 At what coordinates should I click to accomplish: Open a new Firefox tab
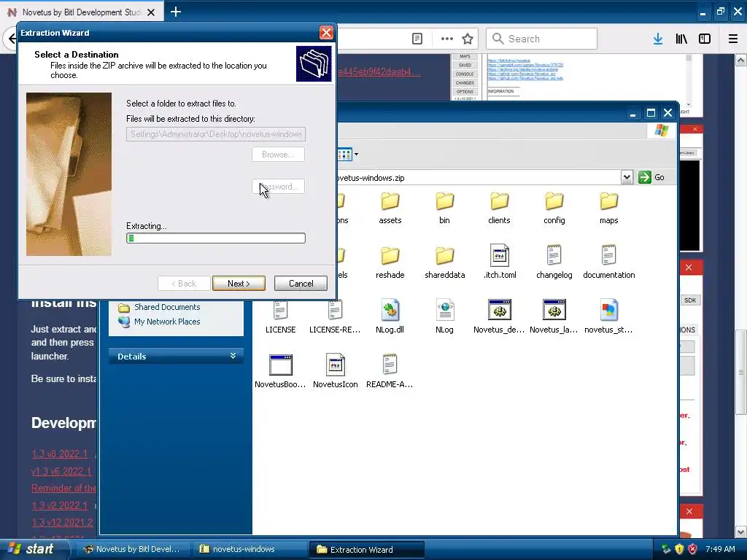click(176, 12)
